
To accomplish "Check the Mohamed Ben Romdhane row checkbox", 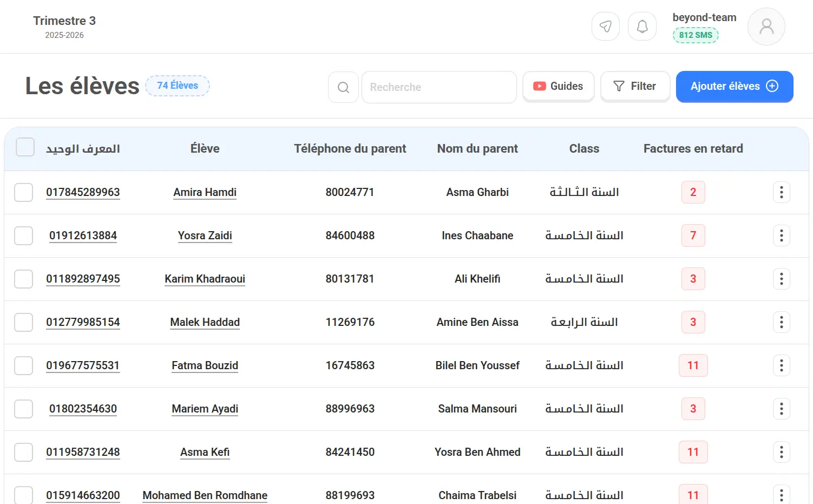I will 24,495.
